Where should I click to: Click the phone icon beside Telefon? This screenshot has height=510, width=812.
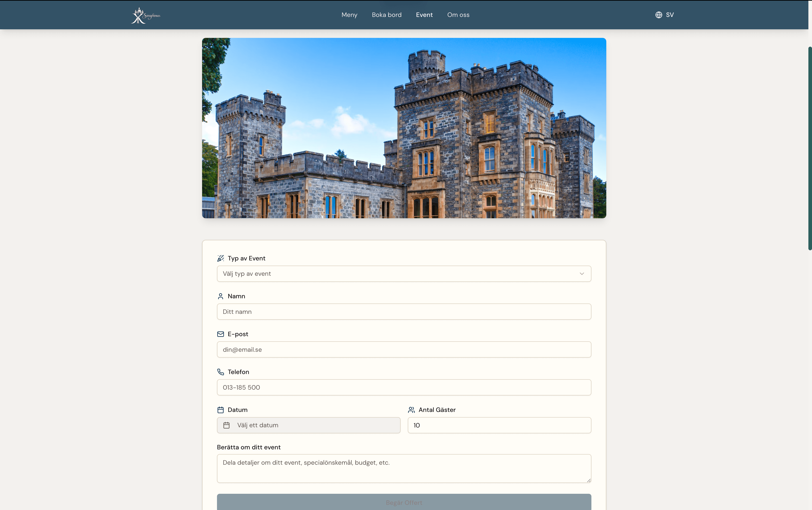(x=221, y=372)
